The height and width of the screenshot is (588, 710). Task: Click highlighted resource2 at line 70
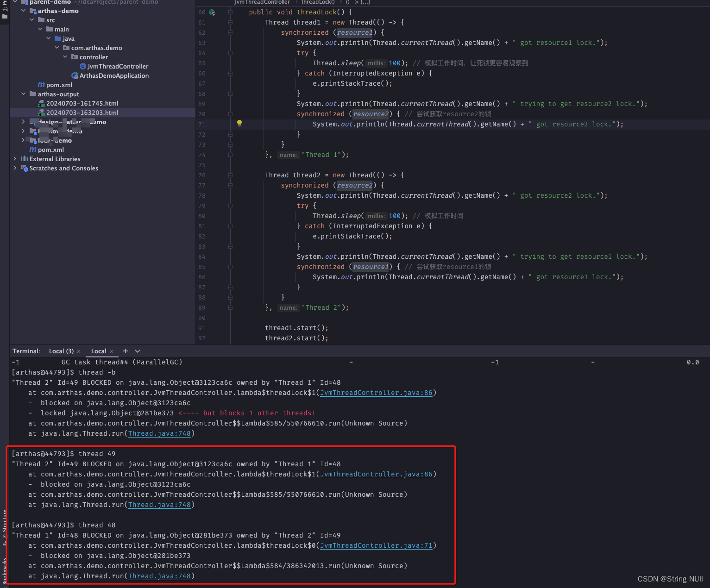pyautogui.click(x=371, y=114)
